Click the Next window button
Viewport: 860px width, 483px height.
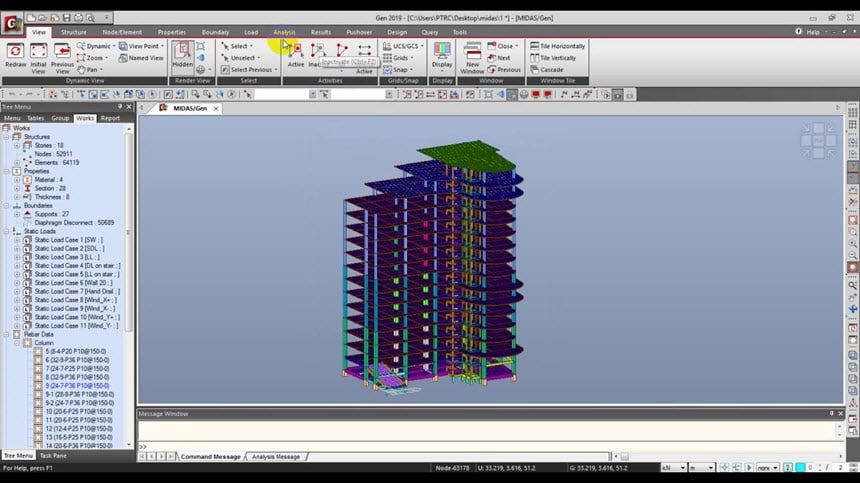coord(499,58)
